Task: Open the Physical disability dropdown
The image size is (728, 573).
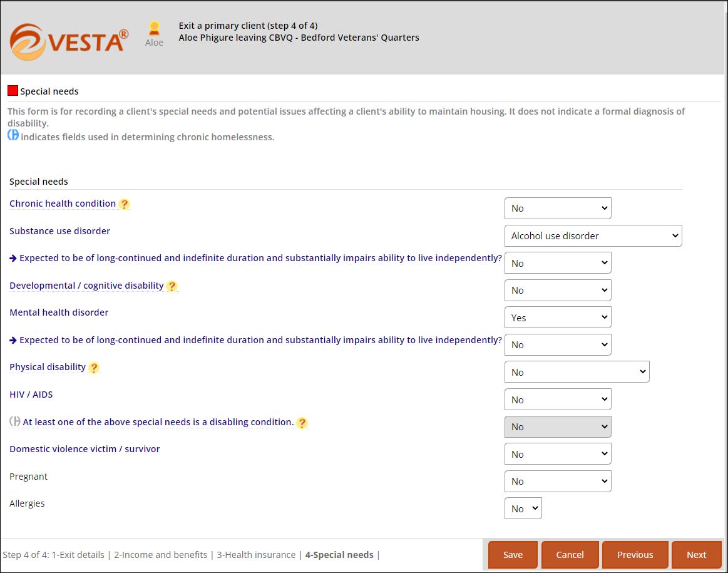Action: 577,372
